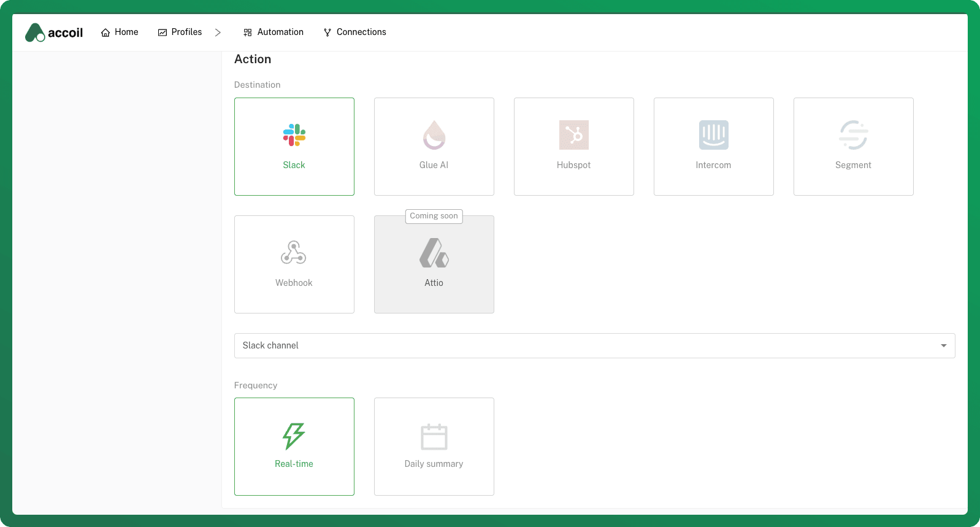Click the Attio logo icon
Image resolution: width=980 pixels, height=527 pixels.
click(x=434, y=253)
